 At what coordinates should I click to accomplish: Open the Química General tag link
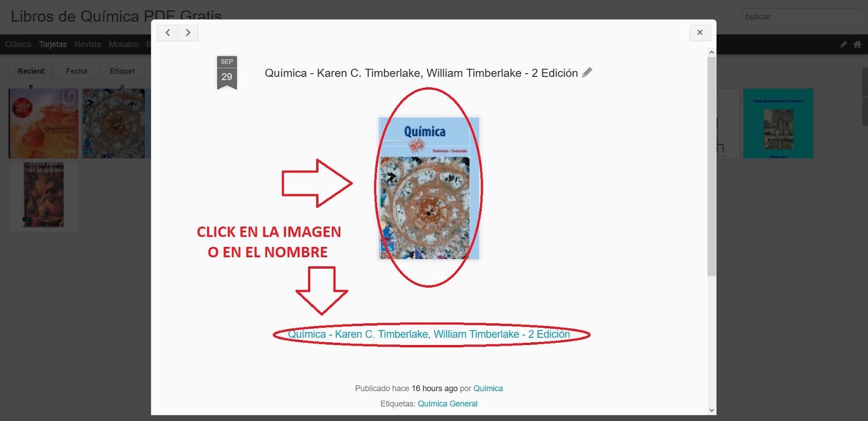(448, 404)
